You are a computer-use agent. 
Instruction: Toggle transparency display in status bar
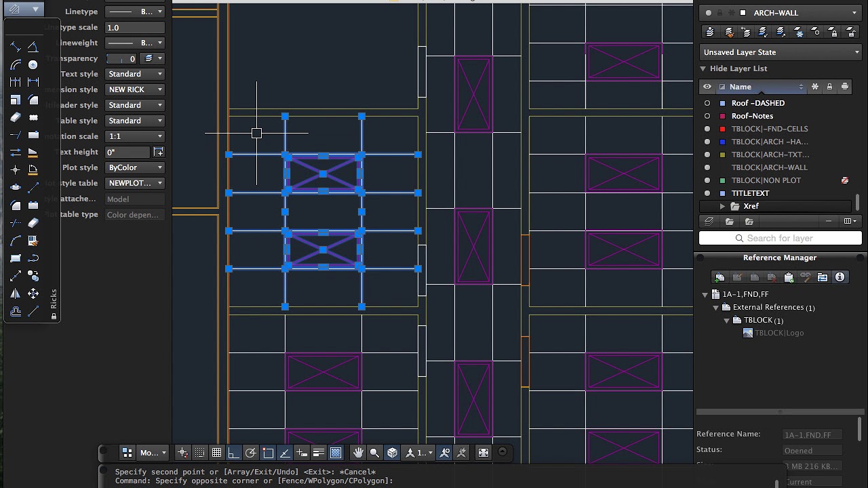click(x=336, y=453)
